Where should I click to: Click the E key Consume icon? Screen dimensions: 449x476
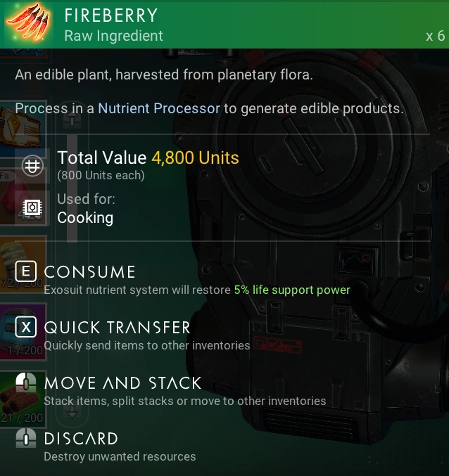point(26,271)
